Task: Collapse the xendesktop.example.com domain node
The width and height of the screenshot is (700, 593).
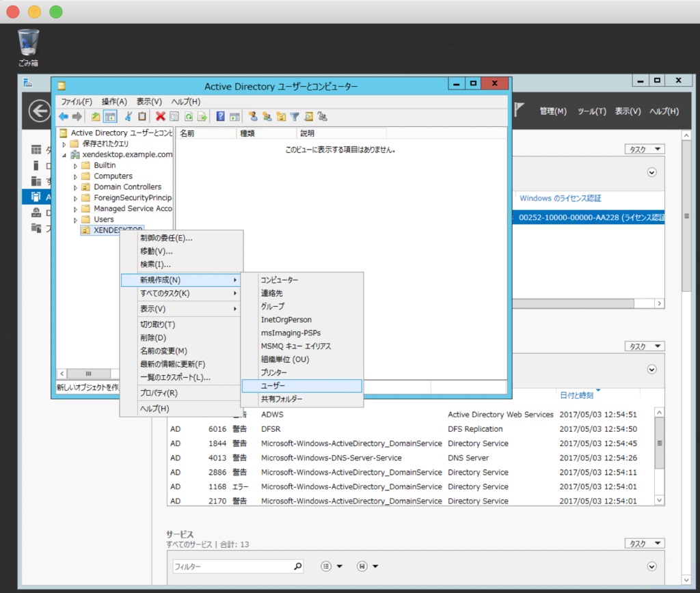Action: tap(64, 155)
